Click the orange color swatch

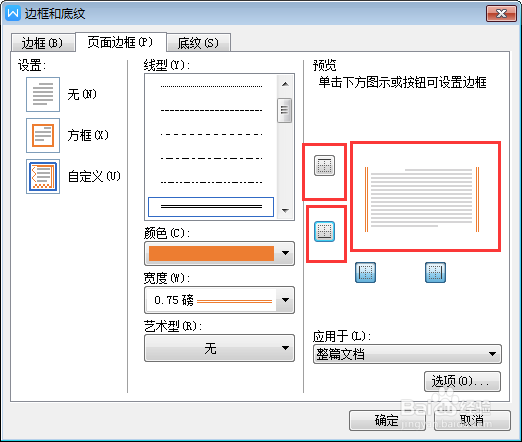[x=211, y=253]
